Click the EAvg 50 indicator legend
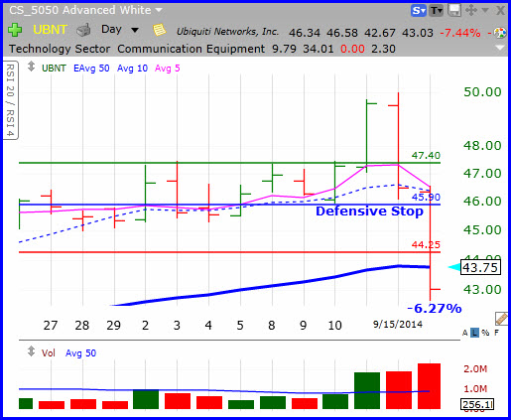 pos(91,69)
